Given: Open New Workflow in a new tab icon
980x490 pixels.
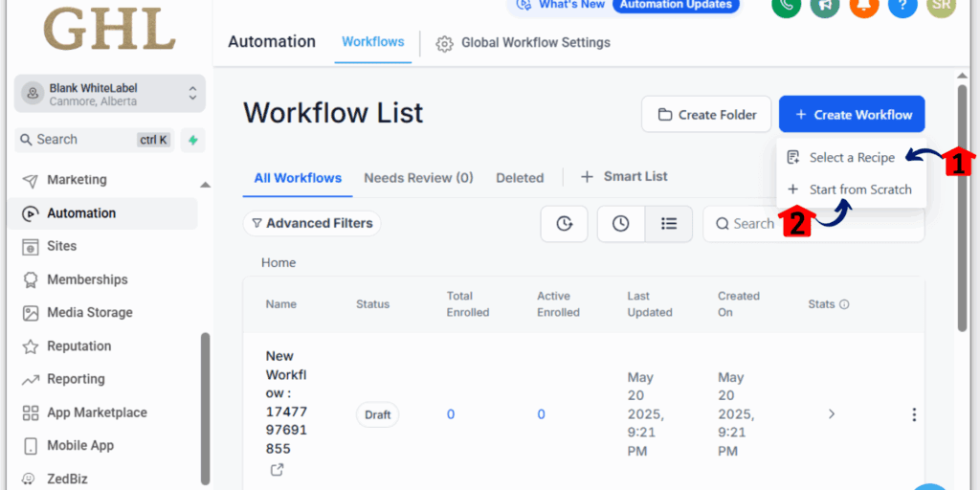Looking at the screenshot, I should click(x=277, y=469).
